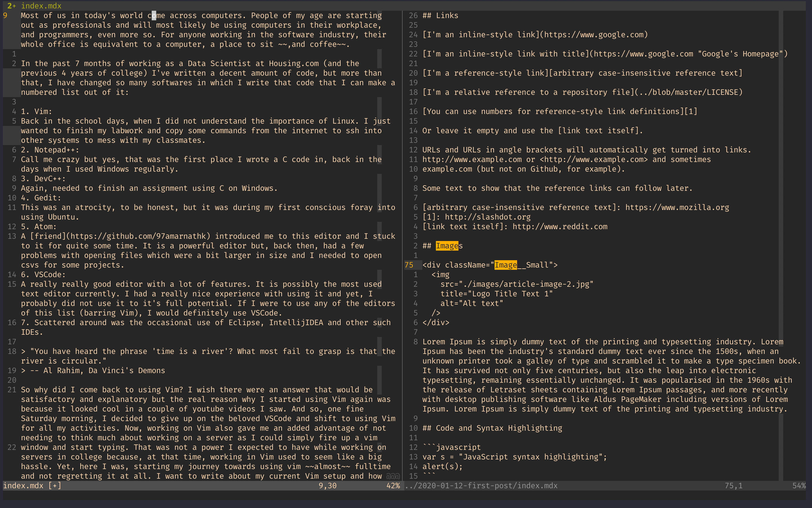812x508 pixels.
Task: Click the '6. VSCode:' list item
Action: click(43, 275)
